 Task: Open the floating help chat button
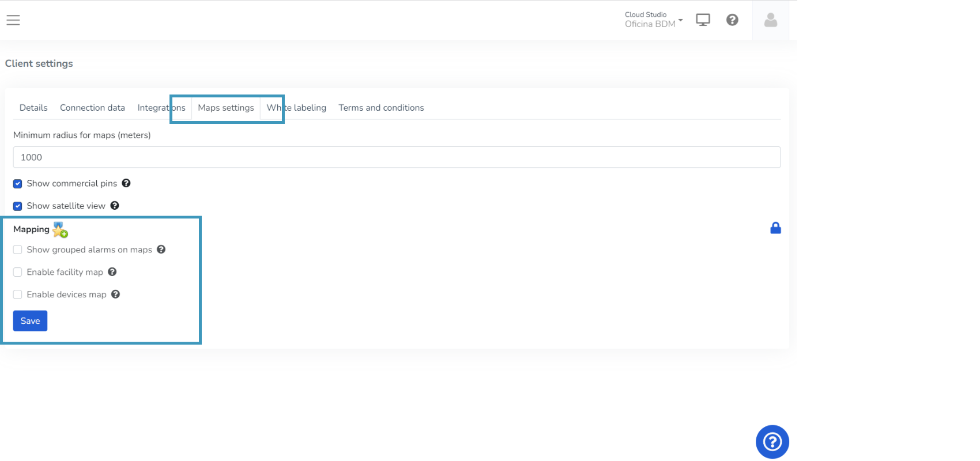tap(772, 442)
